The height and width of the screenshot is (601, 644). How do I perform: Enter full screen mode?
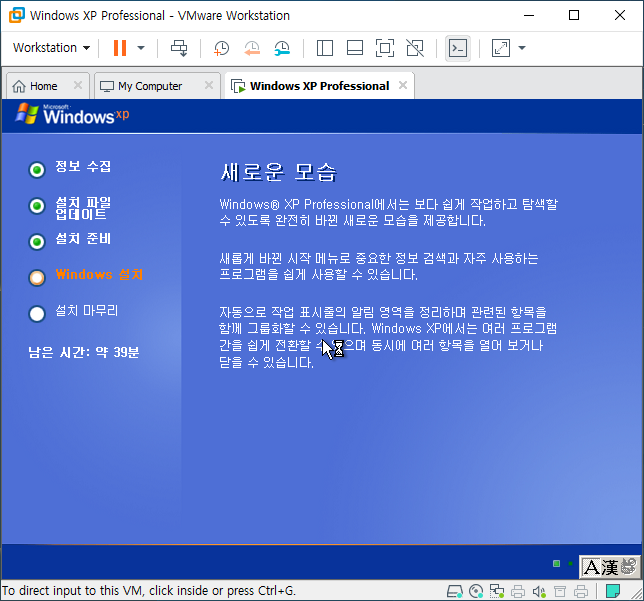coord(385,48)
